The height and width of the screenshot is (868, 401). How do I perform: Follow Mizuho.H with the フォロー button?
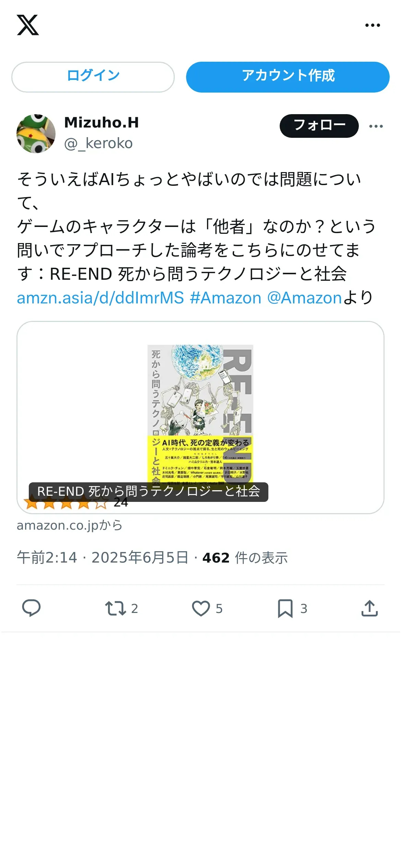tap(319, 126)
